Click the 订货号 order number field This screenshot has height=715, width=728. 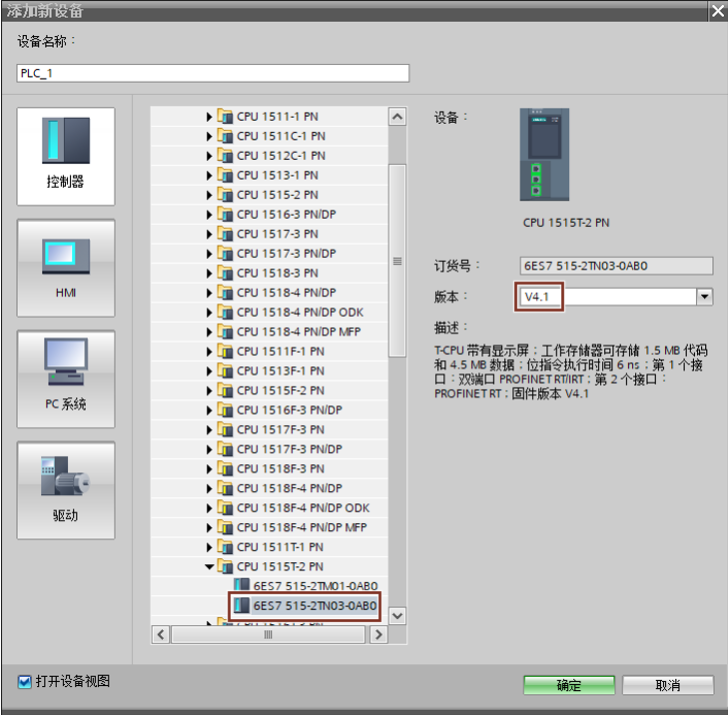click(616, 266)
